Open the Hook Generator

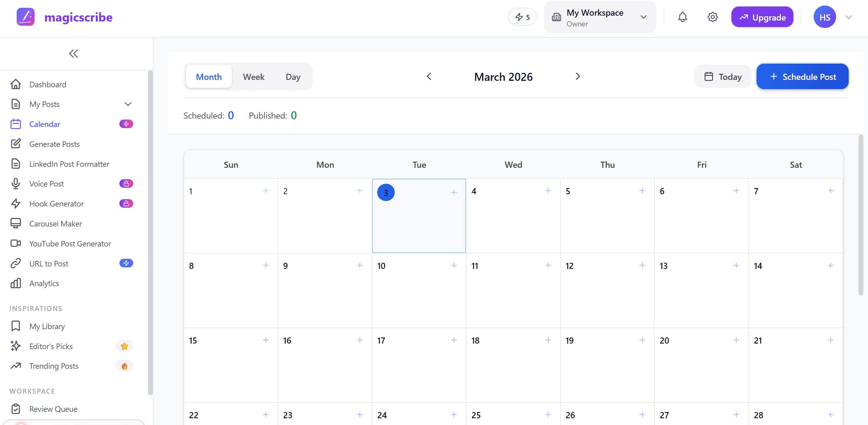click(x=56, y=203)
